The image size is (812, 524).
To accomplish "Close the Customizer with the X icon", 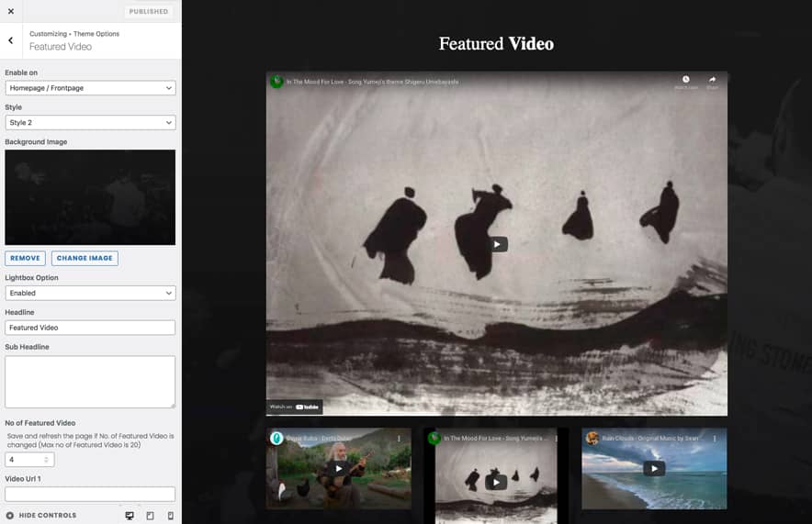I will (x=11, y=11).
